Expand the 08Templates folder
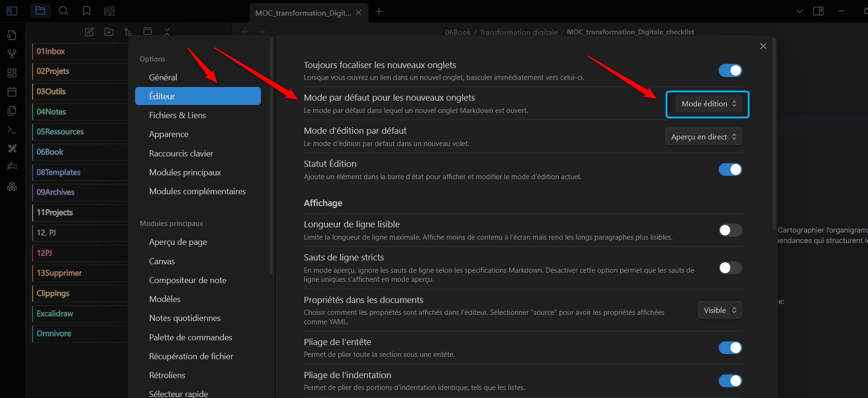The width and height of the screenshot is (868, 398). tap(80, 172)
